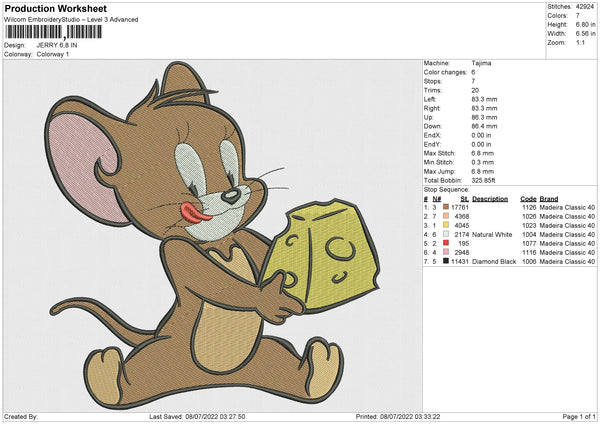The height and width of the screenshot is (424, 600).
Task: Click the Up value '86.3 mm'
Action: 484,117
